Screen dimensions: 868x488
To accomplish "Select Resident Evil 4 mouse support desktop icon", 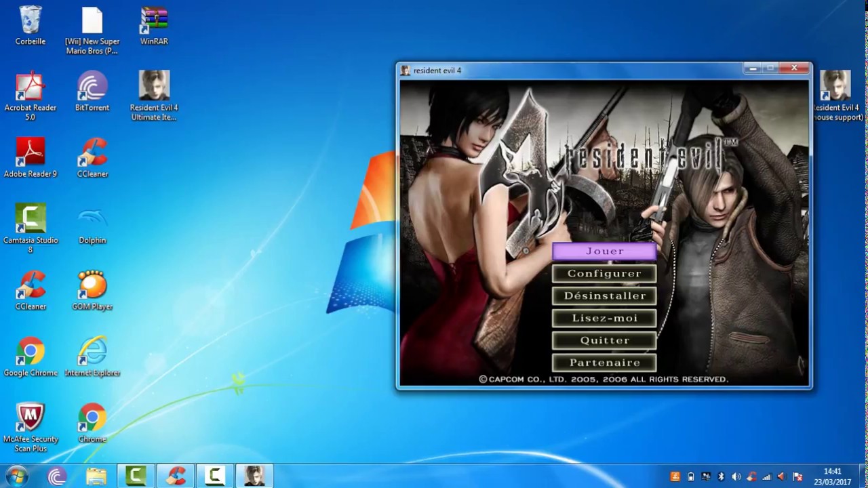I will (837, 96).
